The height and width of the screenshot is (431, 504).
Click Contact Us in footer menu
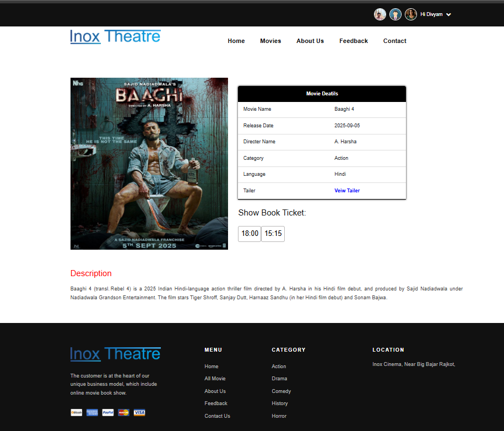pyautogui.click(x=217, y=416)
